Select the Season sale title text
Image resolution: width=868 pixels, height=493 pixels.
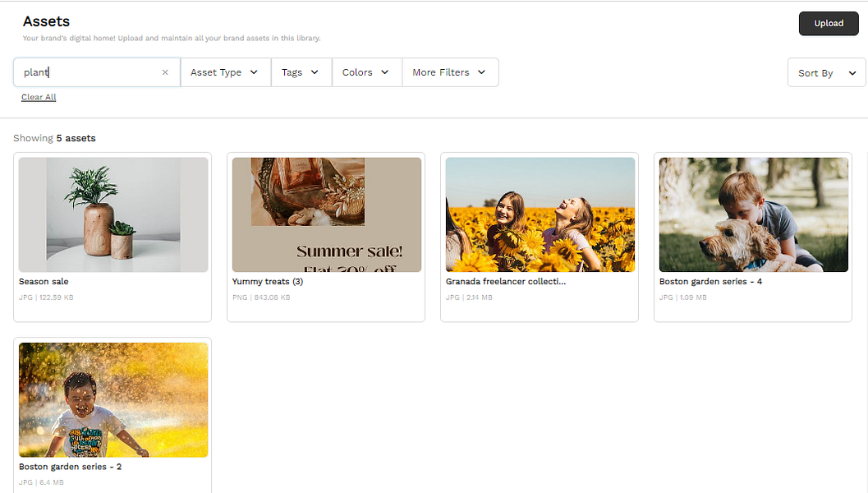pyautogui.click(x=44, y=281)
